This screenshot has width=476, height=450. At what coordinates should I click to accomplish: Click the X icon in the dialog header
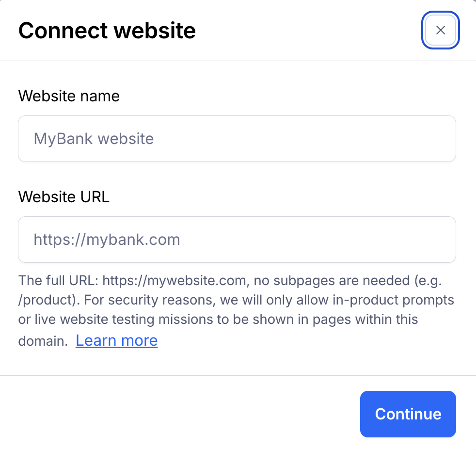440,30
